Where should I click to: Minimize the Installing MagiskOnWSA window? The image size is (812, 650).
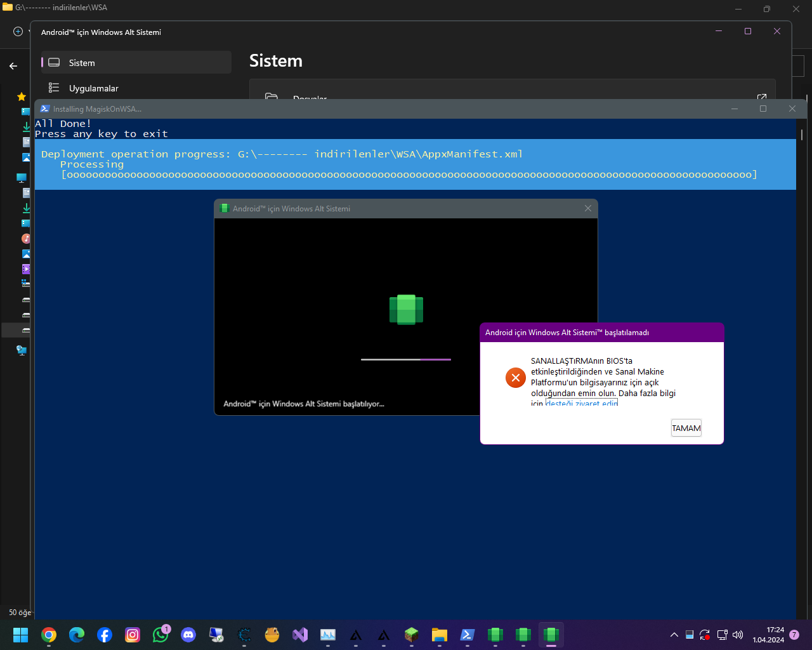point(735,109)
